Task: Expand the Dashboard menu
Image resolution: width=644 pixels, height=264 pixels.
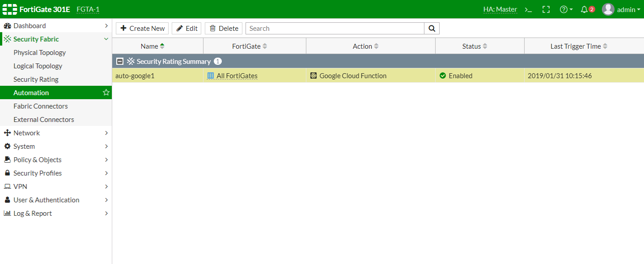Action: click(56, 25)
